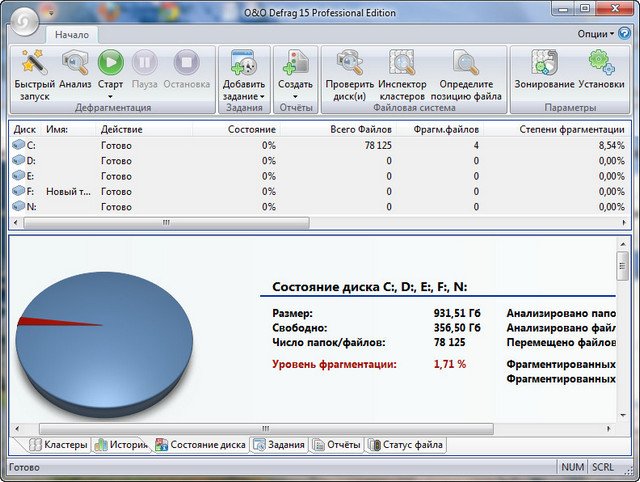Viewport: 640px width, 482px height.
Task: Click the drive list horizontal scrollbar thumb
Action: [167, 223]
